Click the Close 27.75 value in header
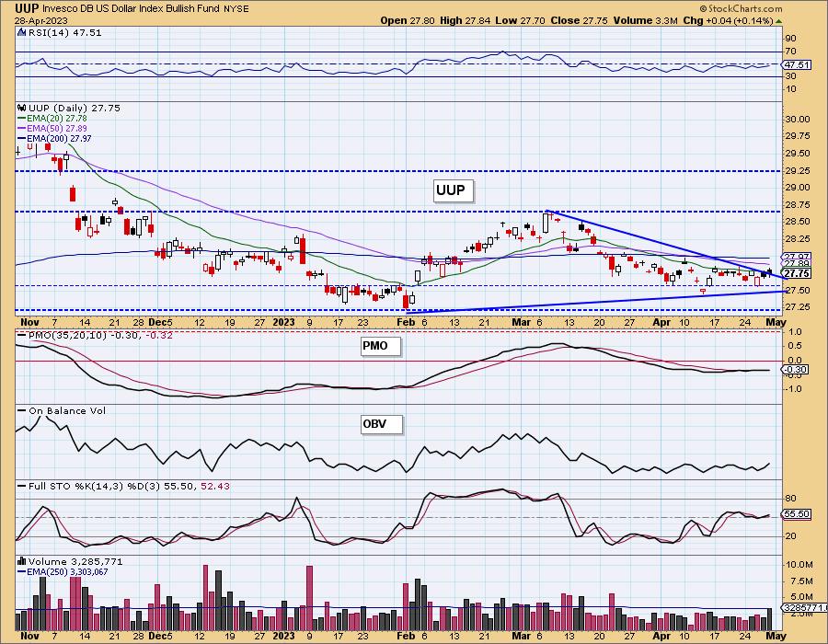828x644 pixels. click(x=580, y=20)
